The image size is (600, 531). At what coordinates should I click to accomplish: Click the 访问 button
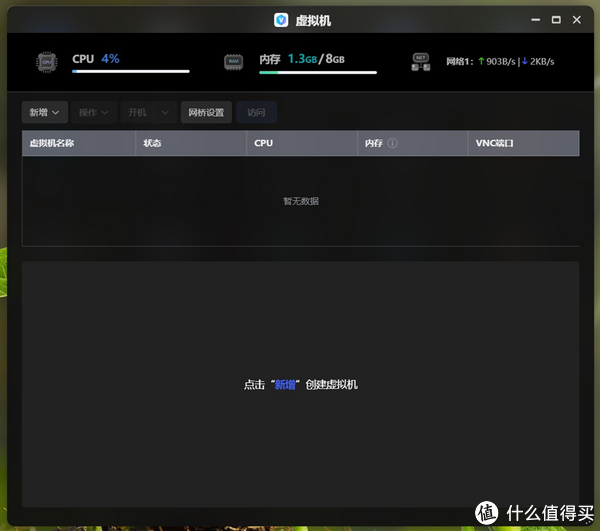256,112
